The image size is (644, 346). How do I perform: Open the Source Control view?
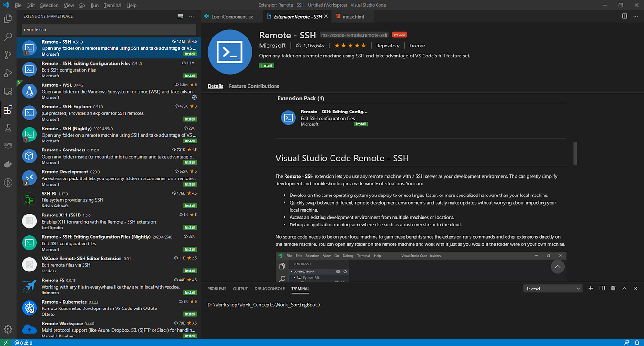coord(8,55)
